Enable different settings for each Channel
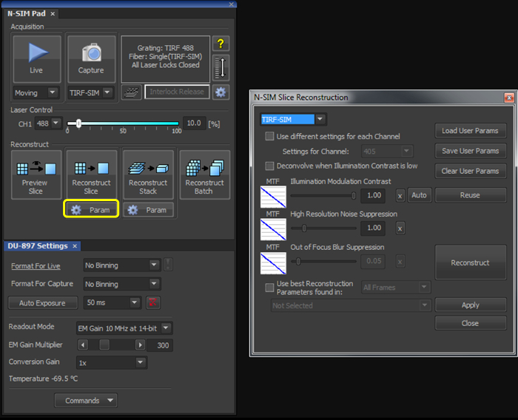The width and height of the screenshot is (518, 420). [x=270, y=137]
